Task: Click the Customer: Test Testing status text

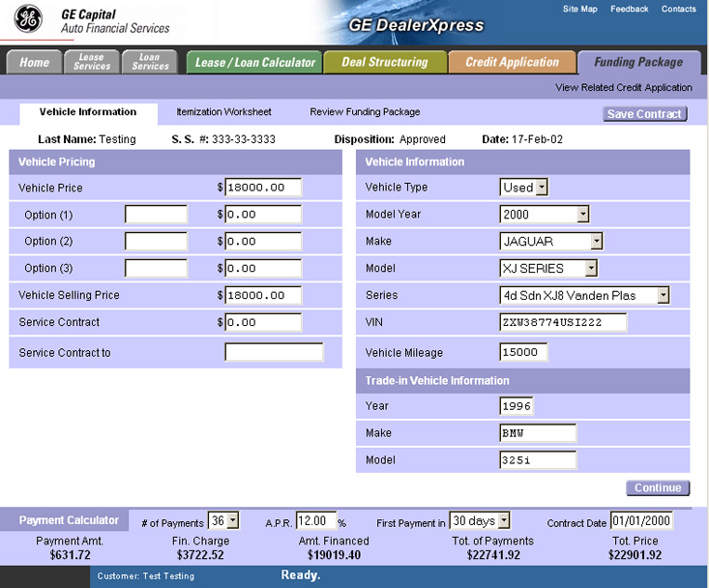Action: (x=146, y=576)
